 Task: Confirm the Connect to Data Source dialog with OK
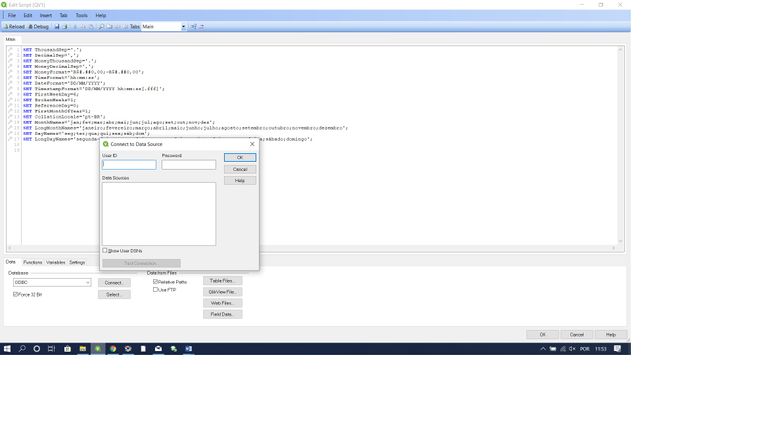point(240,157)
